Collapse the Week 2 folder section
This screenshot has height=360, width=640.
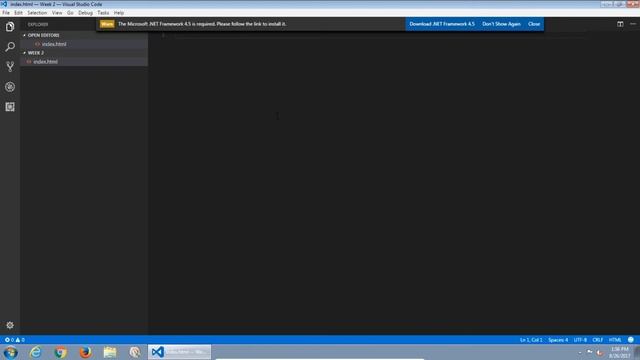(36, 53)
